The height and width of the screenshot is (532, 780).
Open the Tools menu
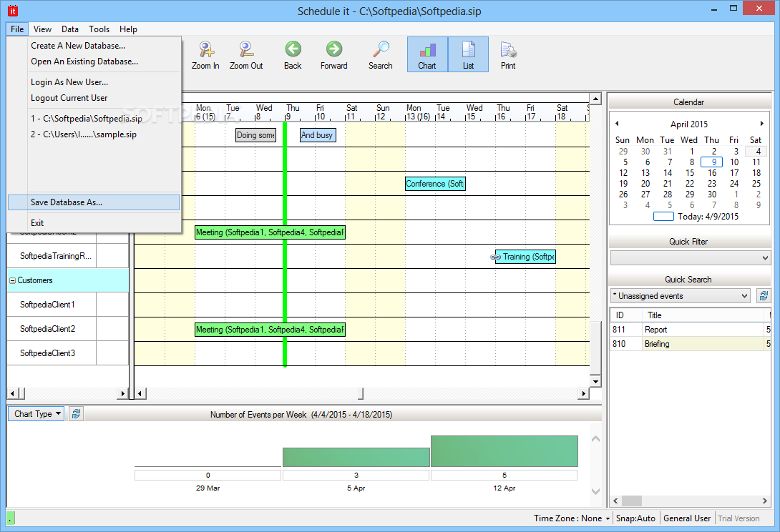tap(99, 29)
